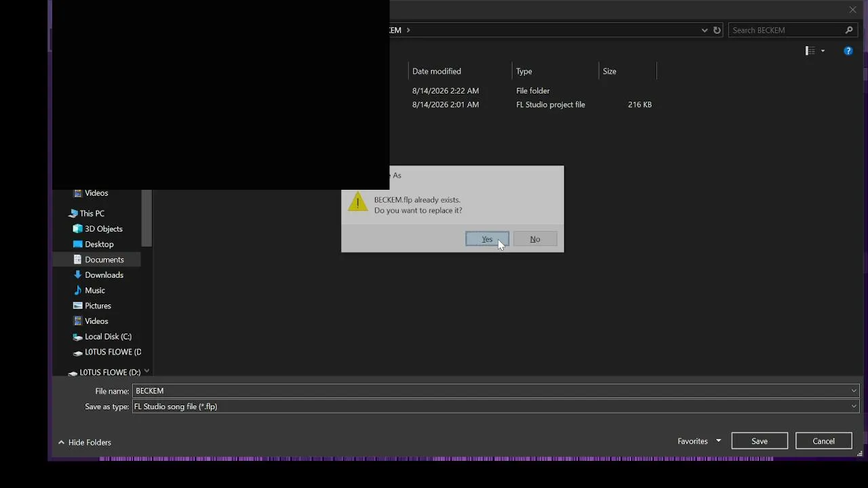Confirm replacement with the Yes button

(487, 239)
